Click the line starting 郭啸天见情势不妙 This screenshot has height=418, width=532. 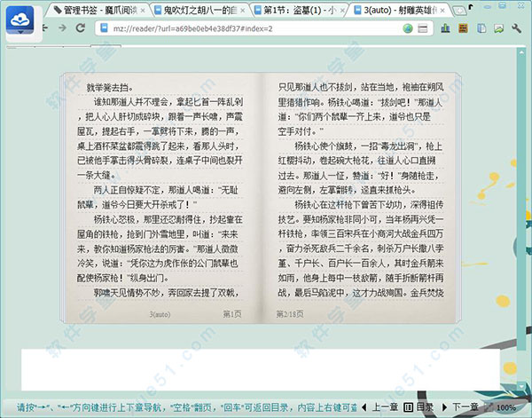(167, 293)
